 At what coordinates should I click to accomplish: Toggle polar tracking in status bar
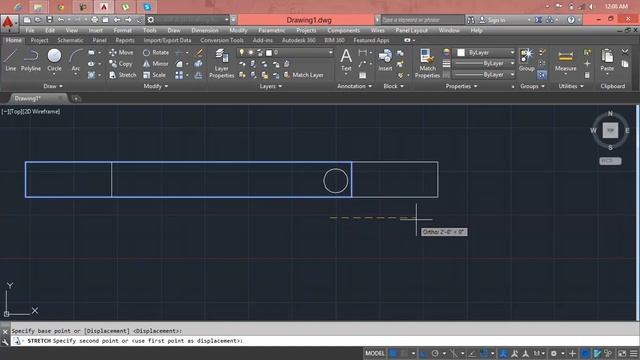pos(435,353)
